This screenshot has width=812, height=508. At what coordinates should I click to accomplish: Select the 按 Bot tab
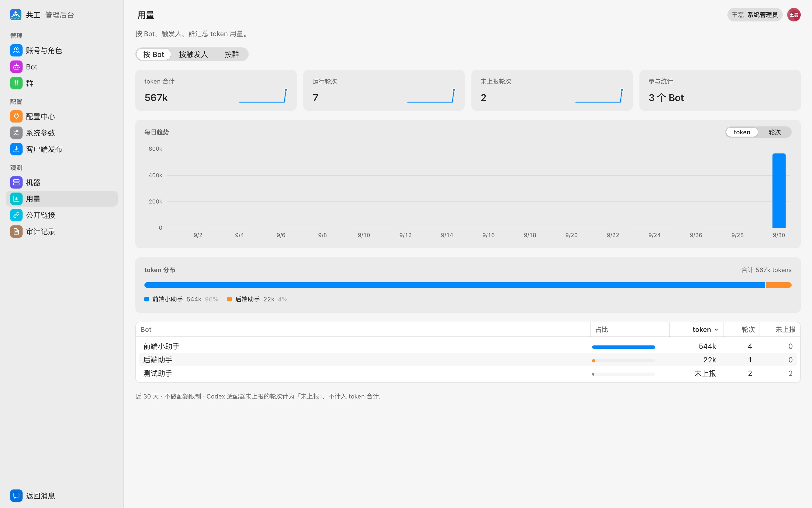coord(154,54)
